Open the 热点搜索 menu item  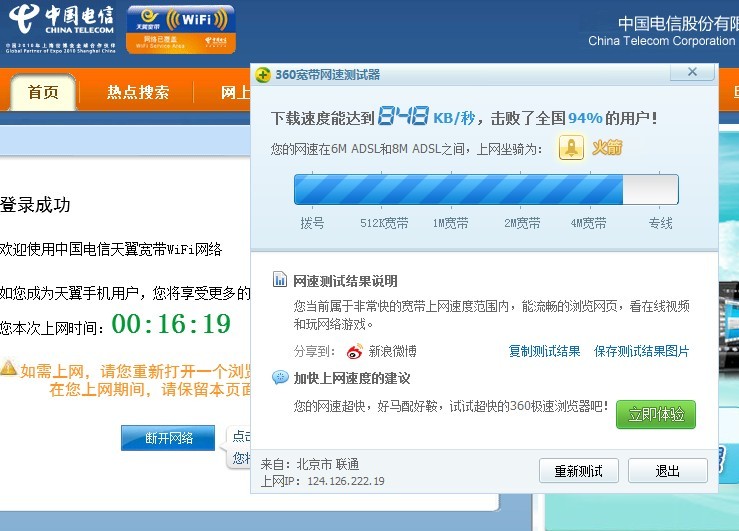[x=138, y=92]
